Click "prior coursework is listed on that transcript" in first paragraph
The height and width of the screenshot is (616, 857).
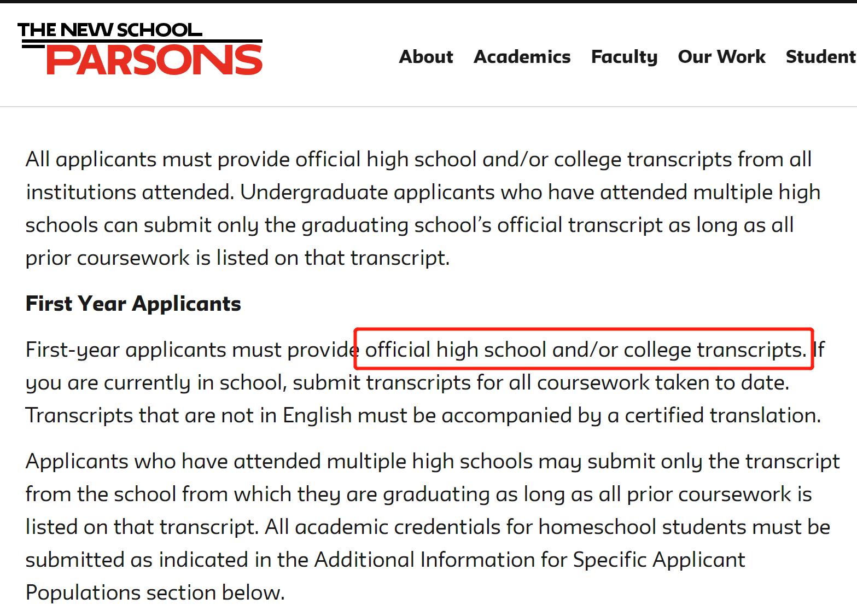click(x=237, y=258)
